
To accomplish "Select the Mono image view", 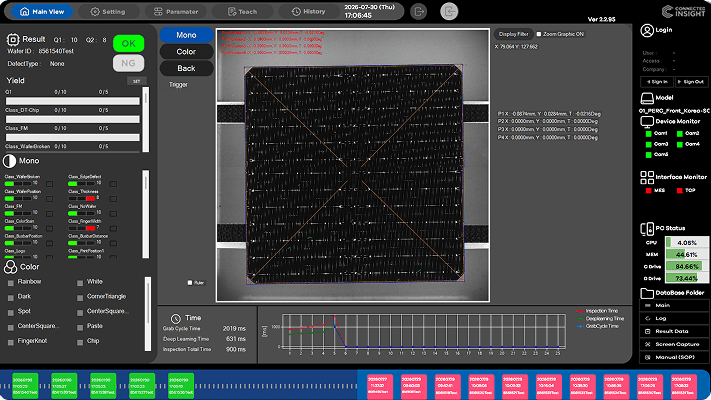I will coord(186,35).
